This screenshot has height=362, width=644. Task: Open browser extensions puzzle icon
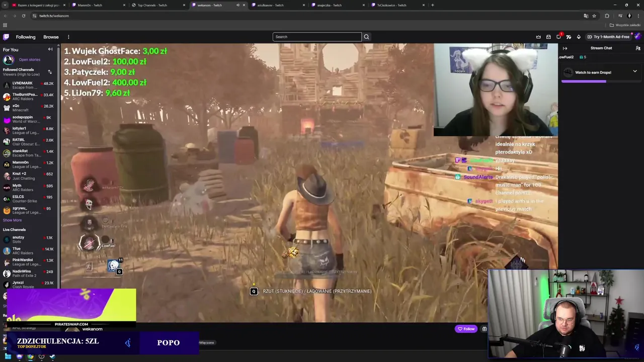[607, 16]
